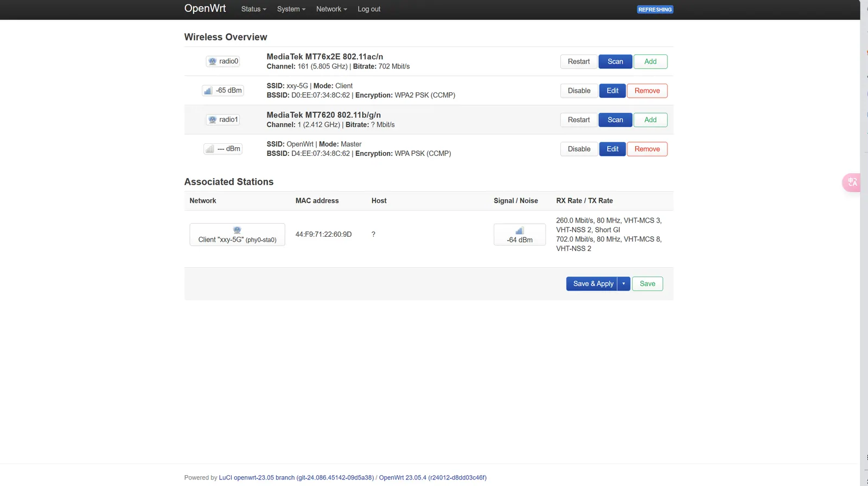868x486 pixels.
Task: Open the Status dropdown menu
Action: tap(253, 9)
